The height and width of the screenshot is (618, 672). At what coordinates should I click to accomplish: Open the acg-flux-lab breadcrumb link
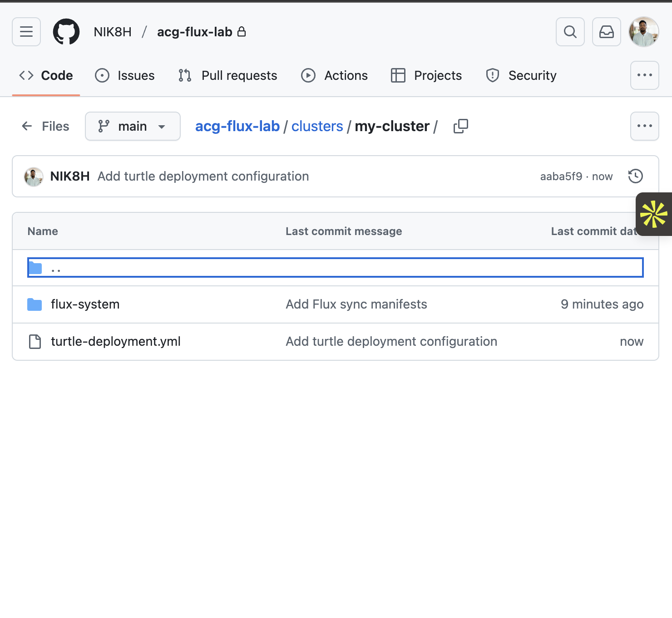pyautogui.click(x=237, y=126)
